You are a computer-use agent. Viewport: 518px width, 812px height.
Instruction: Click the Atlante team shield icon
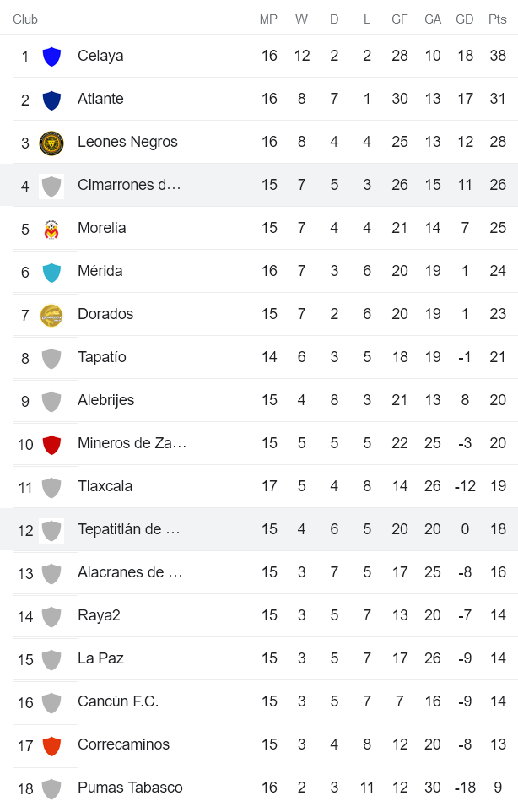click(51, 100)
